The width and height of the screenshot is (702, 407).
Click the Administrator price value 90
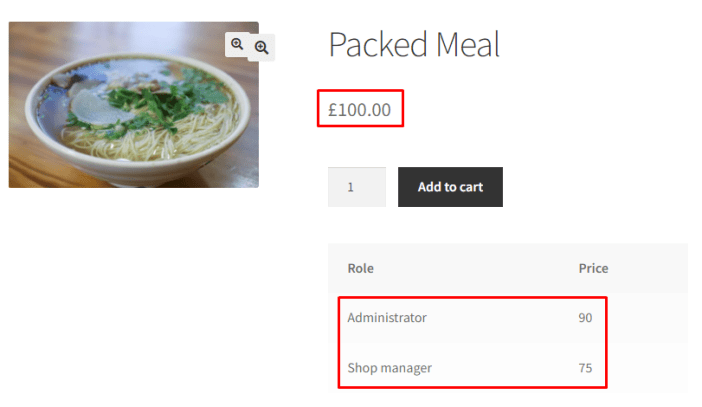585,318
